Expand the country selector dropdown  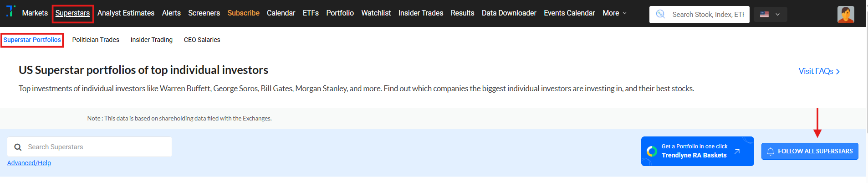pos(777,15)
